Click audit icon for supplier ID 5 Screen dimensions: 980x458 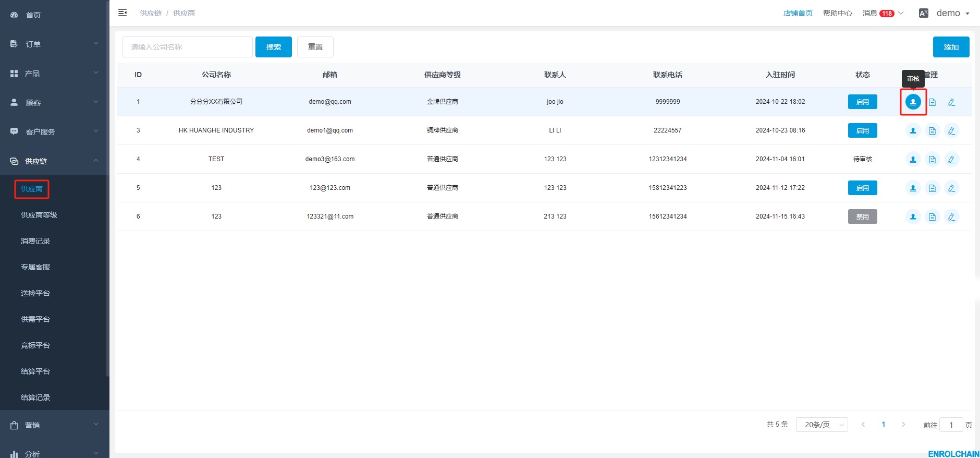coord(913,188)
